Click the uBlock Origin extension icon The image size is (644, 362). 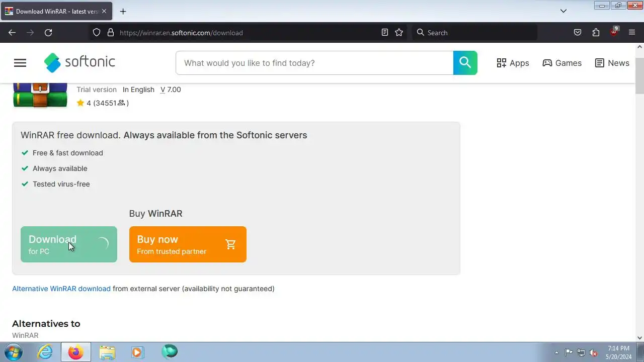tap(614, 32)
